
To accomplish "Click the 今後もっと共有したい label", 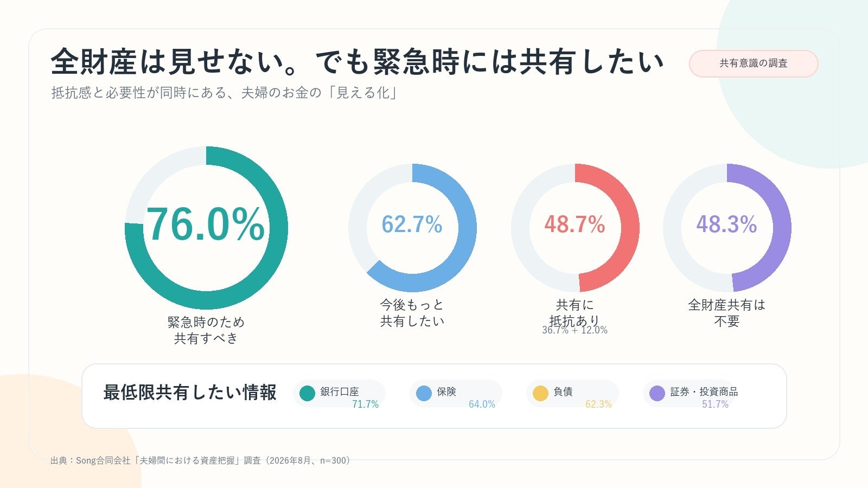I will pos(412,313).
